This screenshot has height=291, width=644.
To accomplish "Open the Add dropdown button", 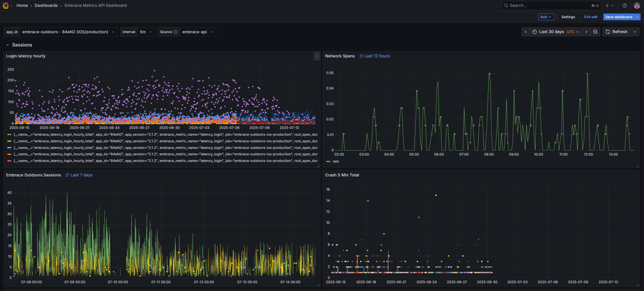I will coord(546,17).
